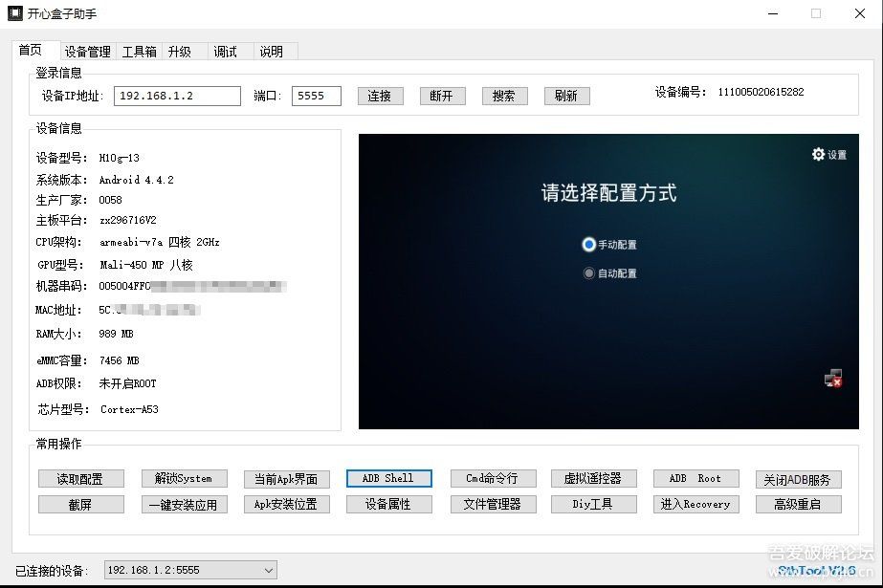
Task: Select the 自动配置 radio option
Action: tap(589, 273)
